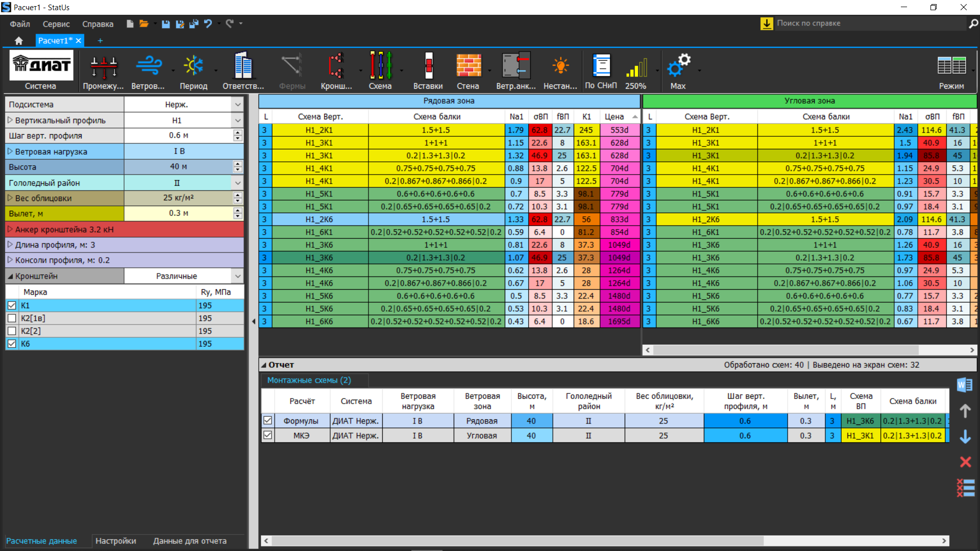
Task: Enable the K2[1в] bracket checkbox
Action: 12,318
